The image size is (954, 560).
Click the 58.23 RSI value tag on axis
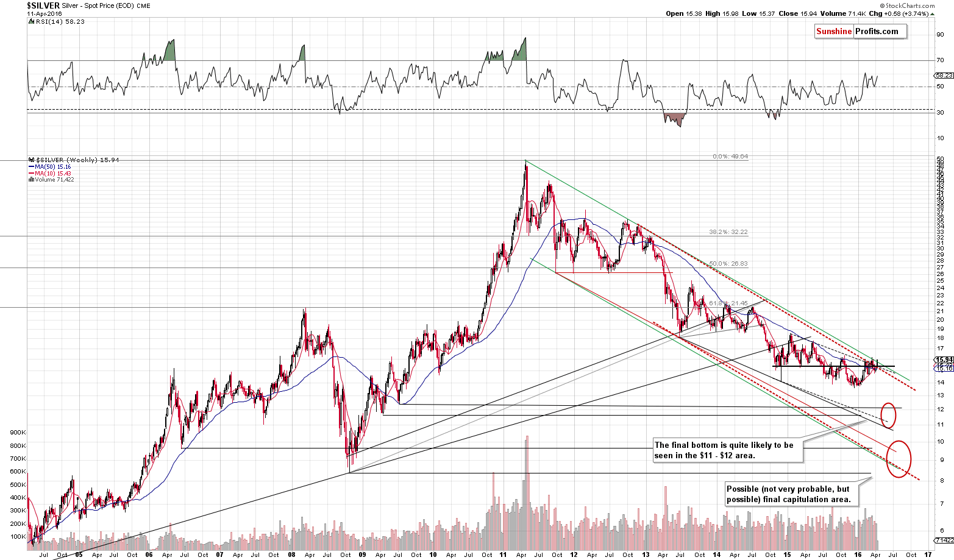944,76
